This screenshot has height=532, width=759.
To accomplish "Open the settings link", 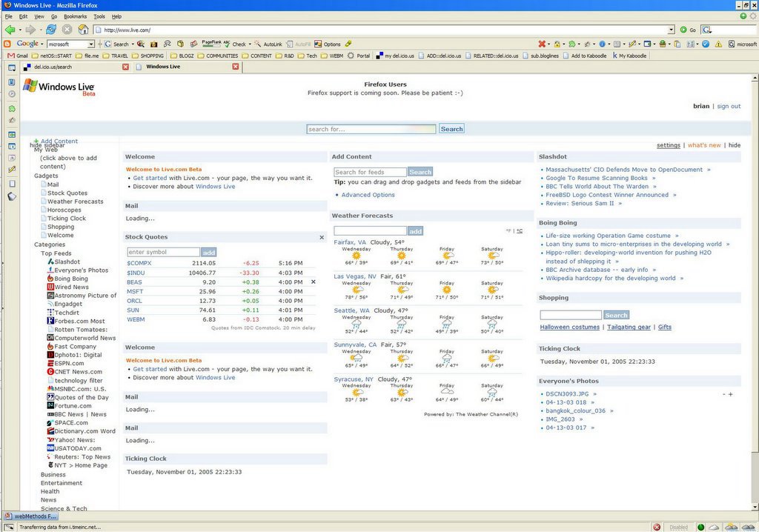I will (668, 145).
